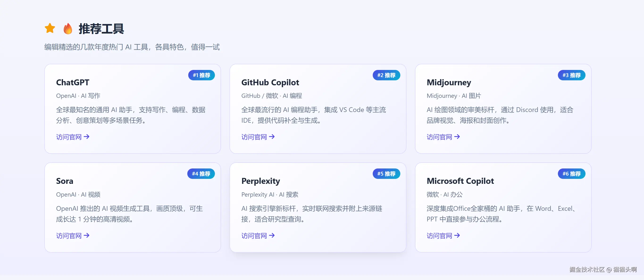The height and width of the screenshot is (280, 644).
Task: Open Sora's 访问官网 link
Action: [73, 236]
